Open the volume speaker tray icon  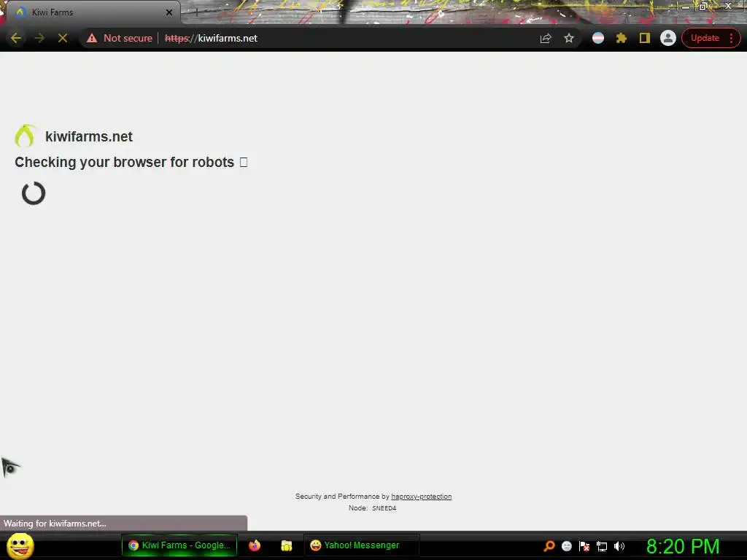[619, 546]
